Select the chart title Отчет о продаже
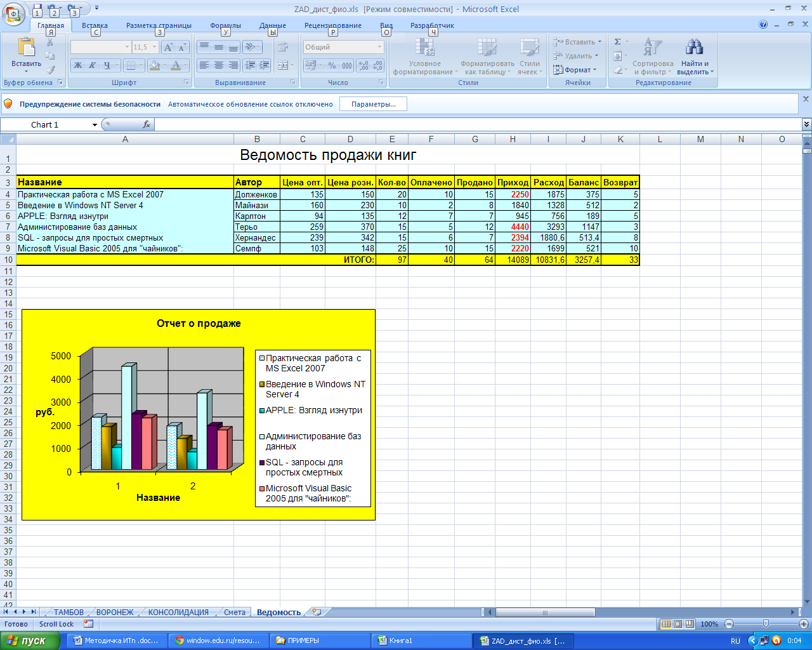Viewport: 812px width, 650px height. click(x=199, y=324)
